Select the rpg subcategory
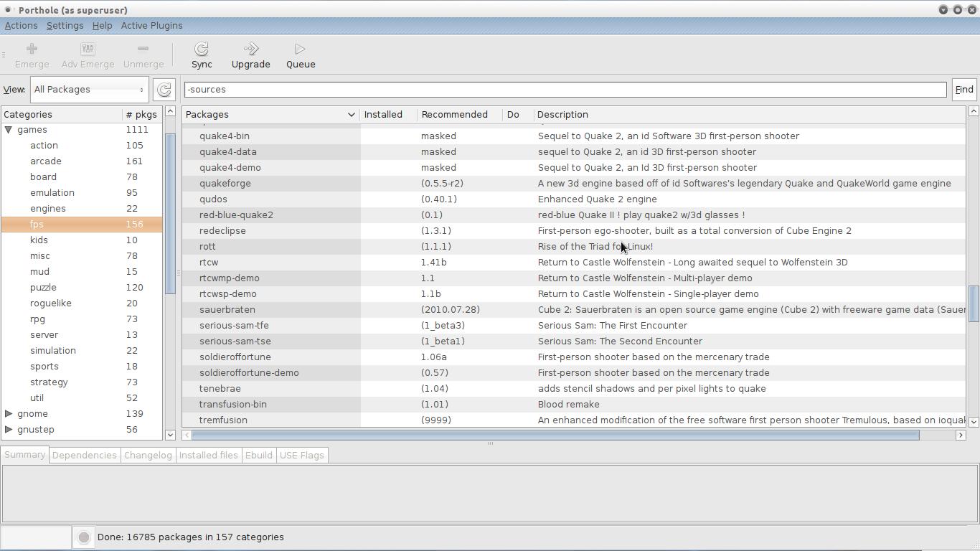The image size is (980, 551). coord(82,319)
